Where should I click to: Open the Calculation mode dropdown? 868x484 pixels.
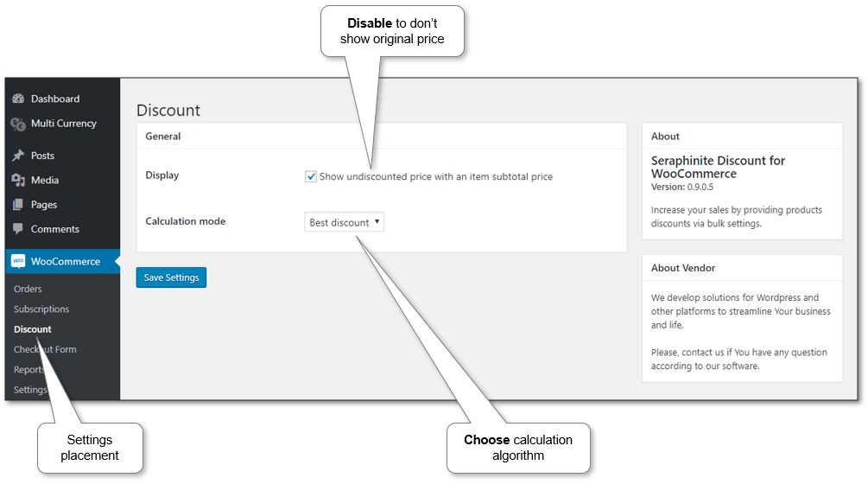coord(344,222)
